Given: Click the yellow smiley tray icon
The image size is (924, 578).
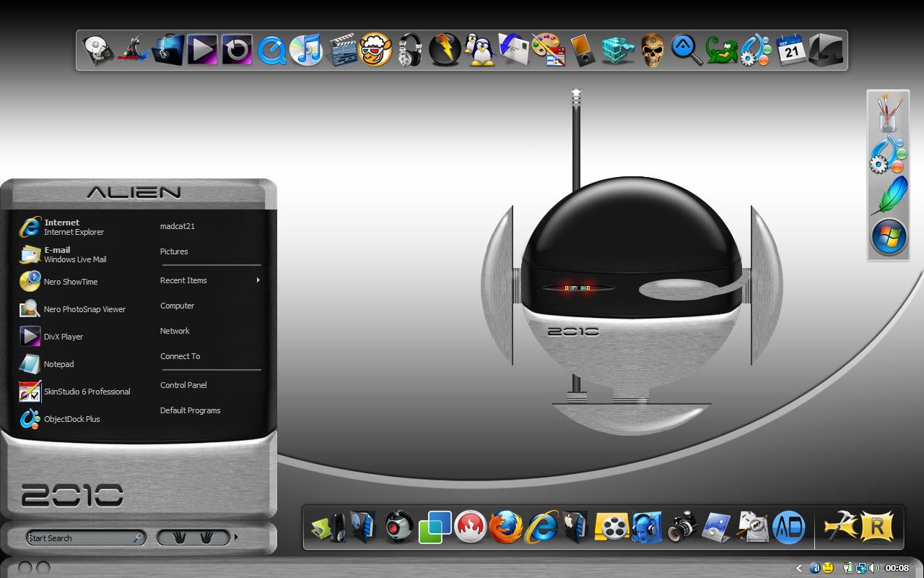Looking at the screenshot, I should [828, 568].
